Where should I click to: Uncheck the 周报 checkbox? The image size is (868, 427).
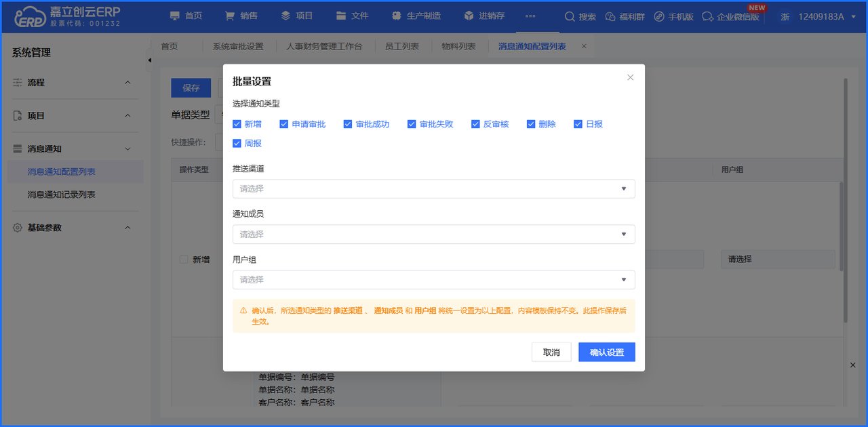(237, 143)
